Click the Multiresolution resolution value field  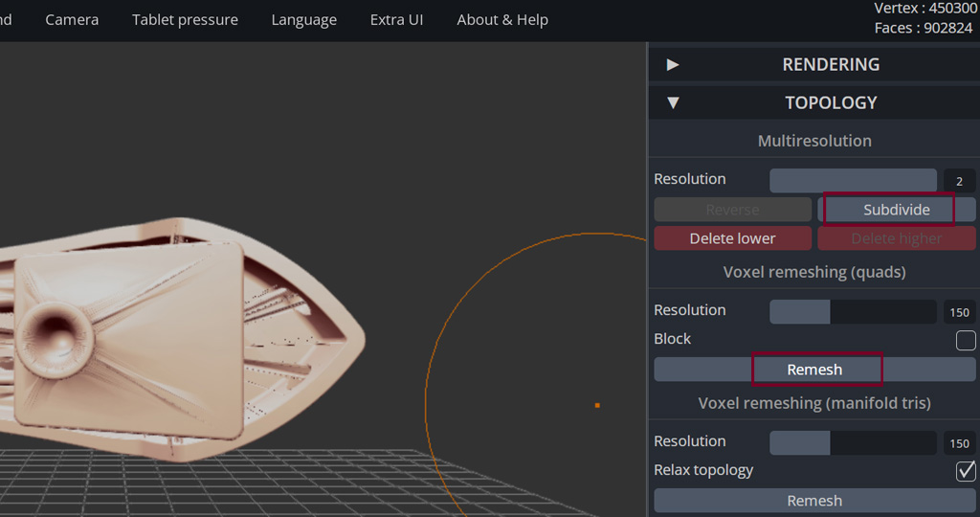959,181
